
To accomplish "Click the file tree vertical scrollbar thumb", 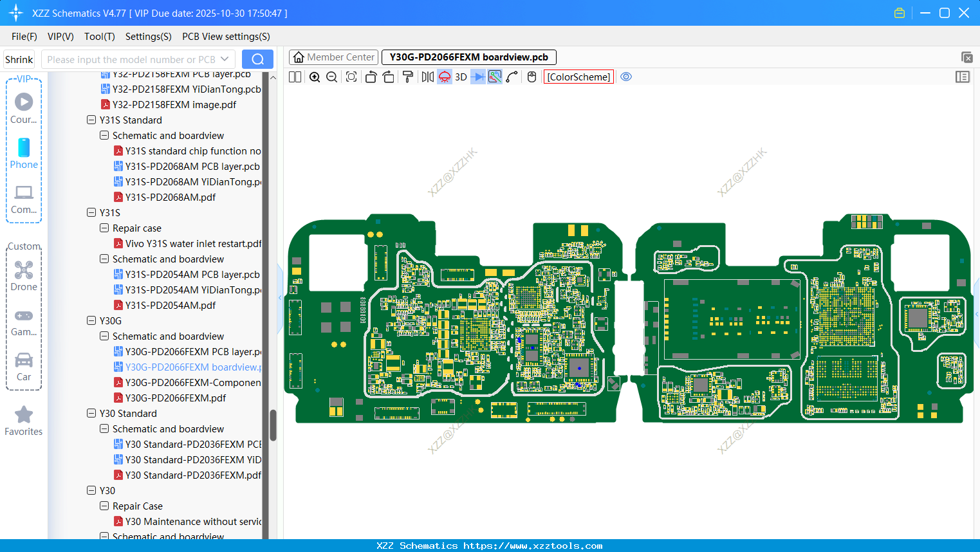I will coord(273,425).
